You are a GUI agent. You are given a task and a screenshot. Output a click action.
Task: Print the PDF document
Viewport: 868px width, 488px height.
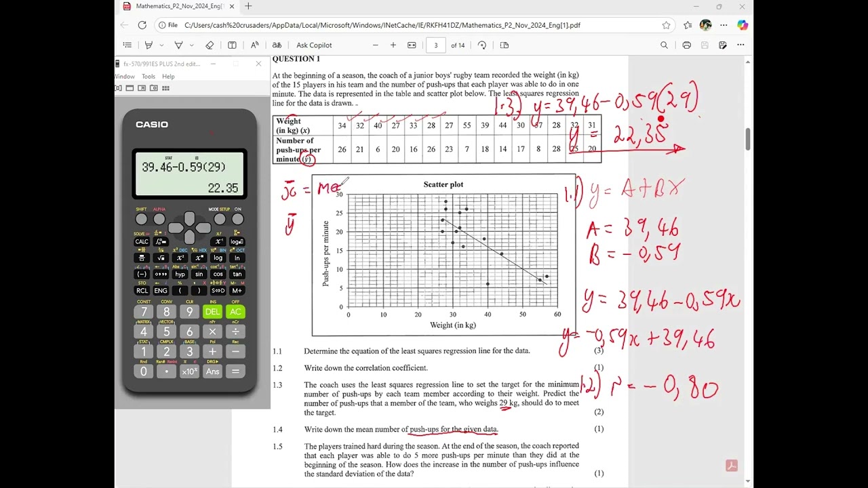(x=686, y=45)
